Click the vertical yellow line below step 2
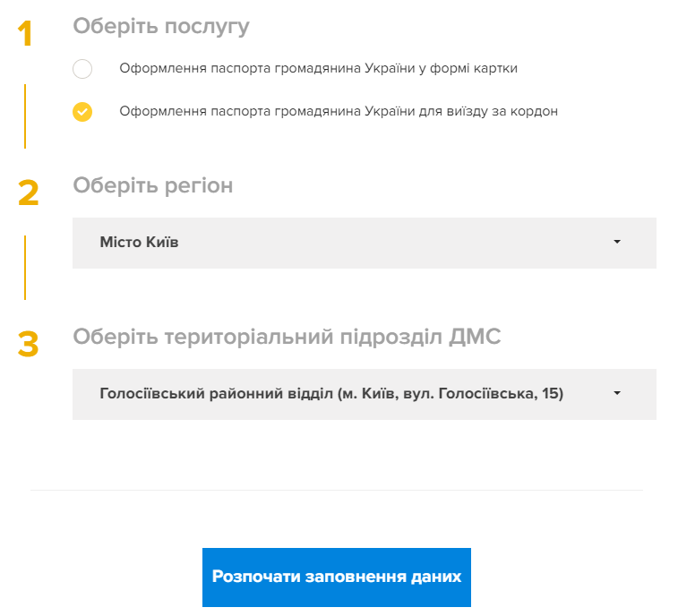678x616 pixels. coord(25,267)
